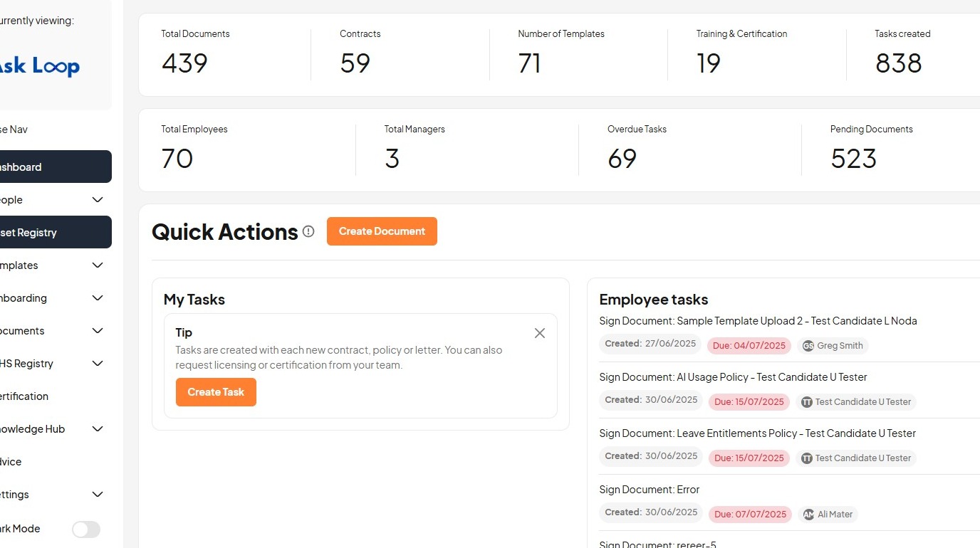The image size is (980, 548).
Task: Click Due: 07/07/2025 badge on Error task
Action: 750,515
